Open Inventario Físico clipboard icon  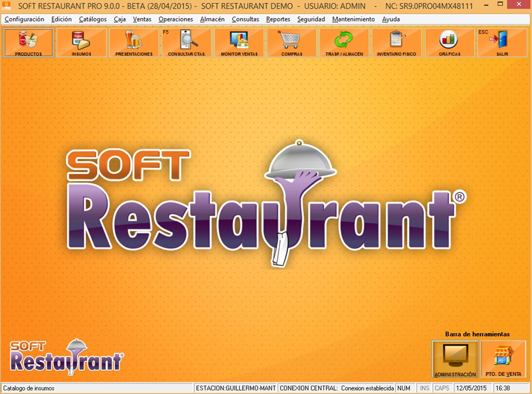tap(396, 43)
